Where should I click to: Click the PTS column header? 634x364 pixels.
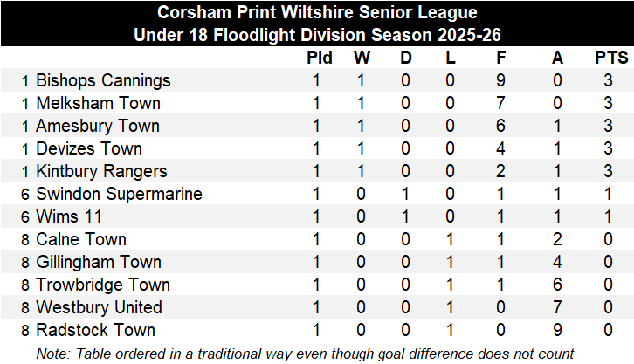pyautogui.click(x=609, y=58)
